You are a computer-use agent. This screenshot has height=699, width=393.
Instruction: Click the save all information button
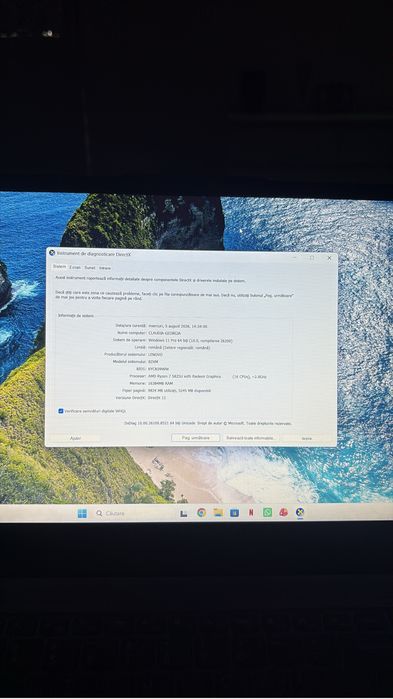[x=250, y=438]
